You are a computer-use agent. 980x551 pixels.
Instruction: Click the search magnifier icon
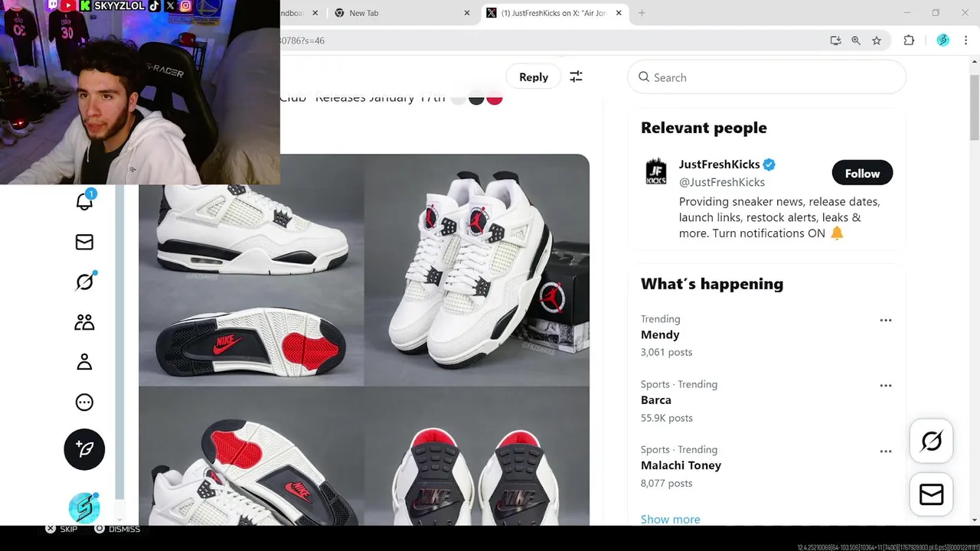tap(644, 77)
